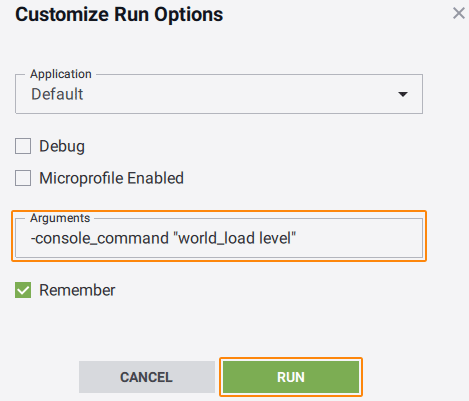Close the Customize Run Options dialog
The width and height of the screenshot is (469, 401).
pyautogui.click(x=459, y=14)
